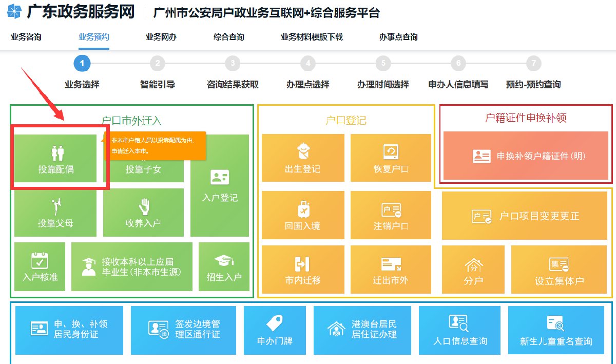This screenshot has height=364, width=616.
Task: Click the 申换补领户籍证件 button
Action: (x=525, y=157)
